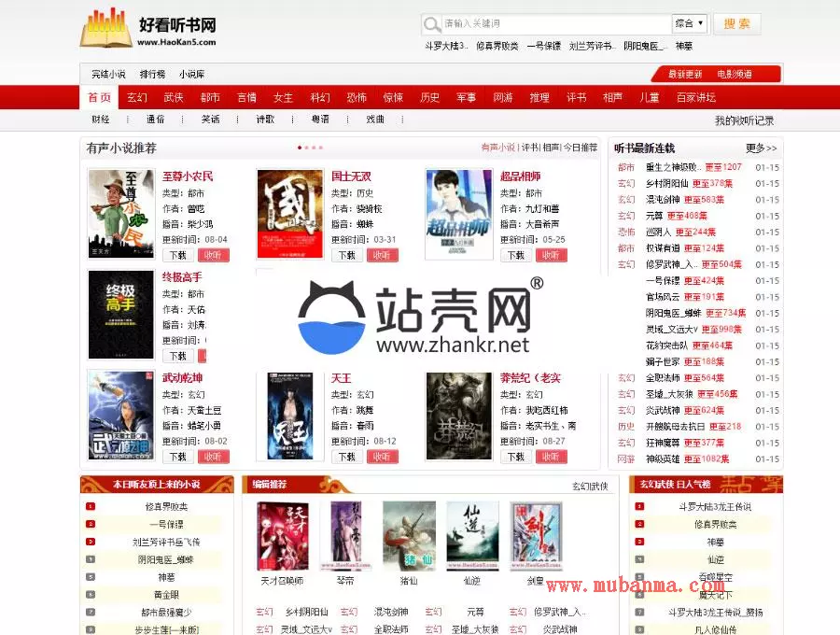
Task: Switch to 今日推荐 tab in recommendations
Action: pos(580,148)
